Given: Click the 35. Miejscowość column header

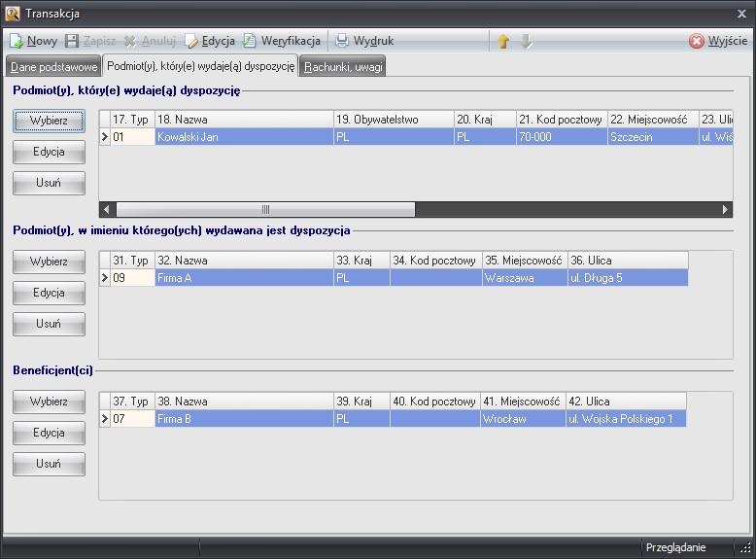Looking at the screenshot, I should 524,261.
